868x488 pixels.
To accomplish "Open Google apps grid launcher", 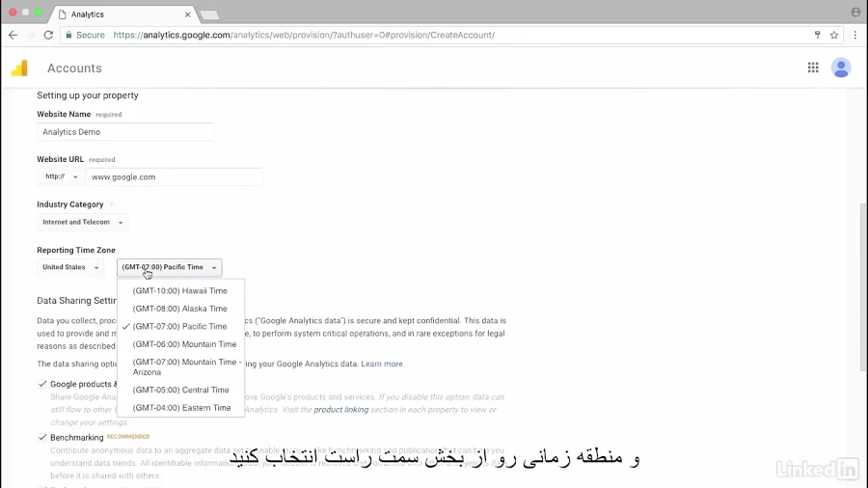I will coord(813,68).
